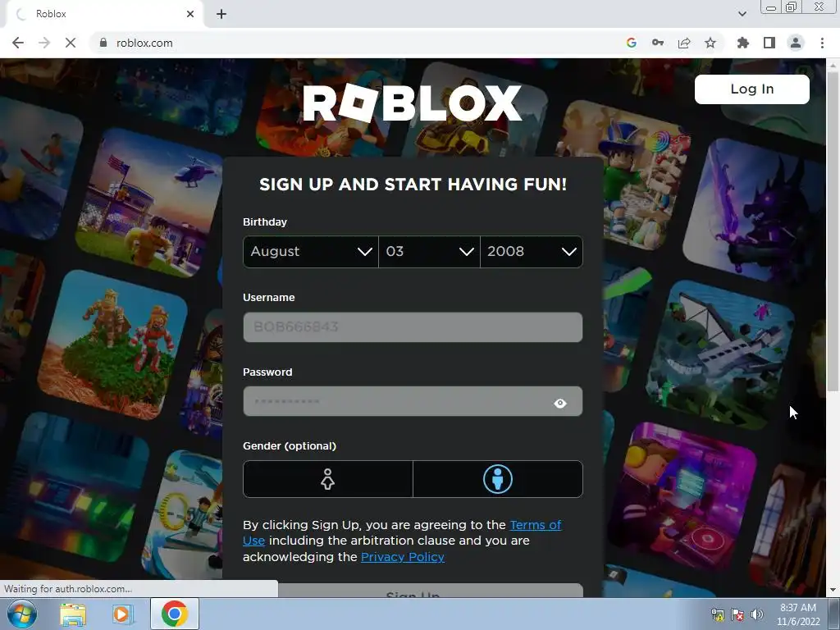Open the Chrome profile avatar
The width and height of the screenshot is (840, 630).
796,43
